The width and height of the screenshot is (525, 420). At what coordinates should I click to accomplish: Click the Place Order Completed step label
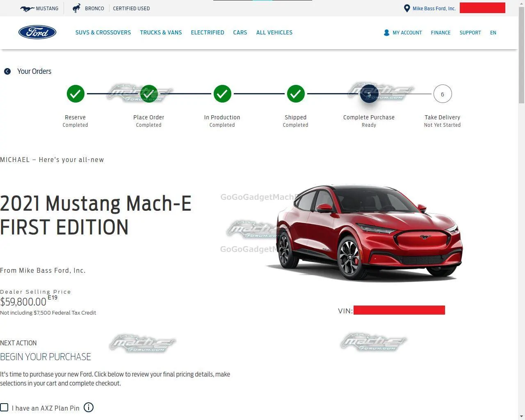(x=148, y=121)
